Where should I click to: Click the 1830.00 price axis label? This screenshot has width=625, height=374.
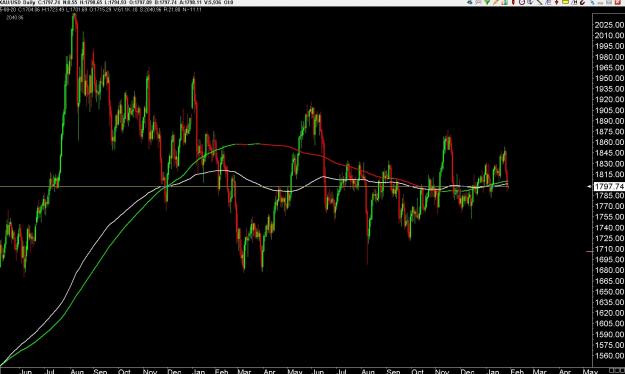609,163
